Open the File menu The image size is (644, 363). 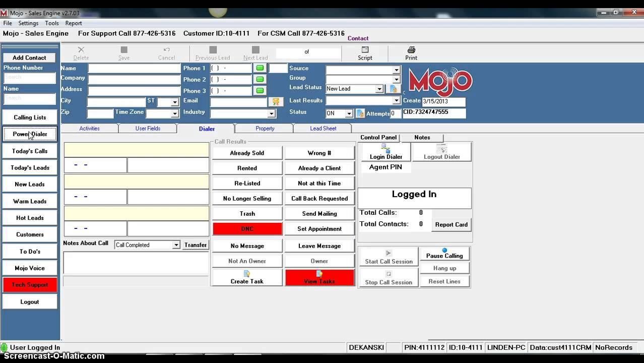[x=8, y=23]
